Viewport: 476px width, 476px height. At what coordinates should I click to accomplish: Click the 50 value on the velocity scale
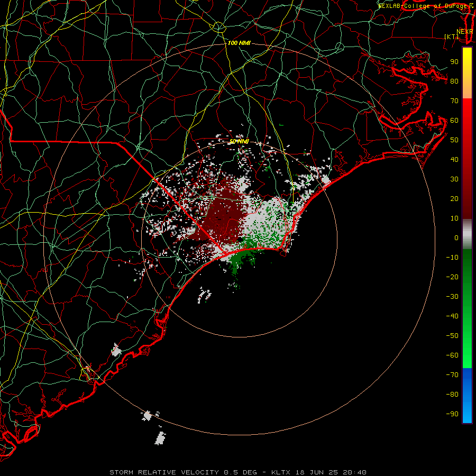pyautogui.click(x=454, y=140)
